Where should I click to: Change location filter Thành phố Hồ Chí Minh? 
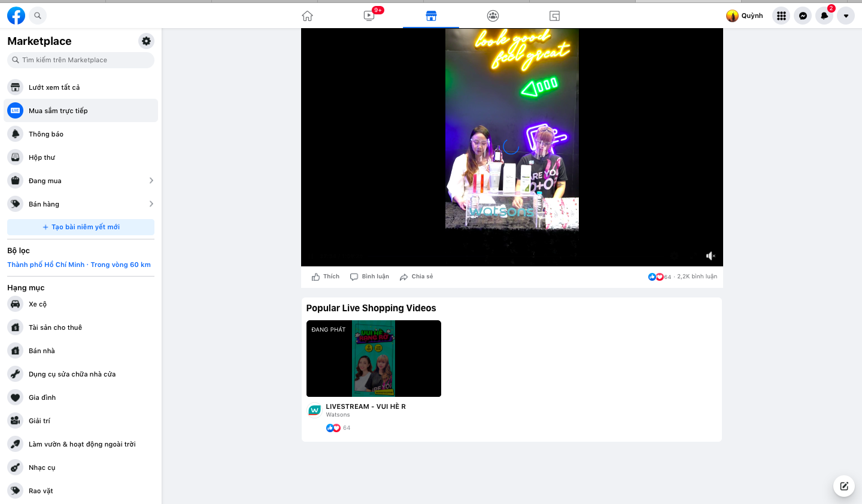(x=79, y=265)
